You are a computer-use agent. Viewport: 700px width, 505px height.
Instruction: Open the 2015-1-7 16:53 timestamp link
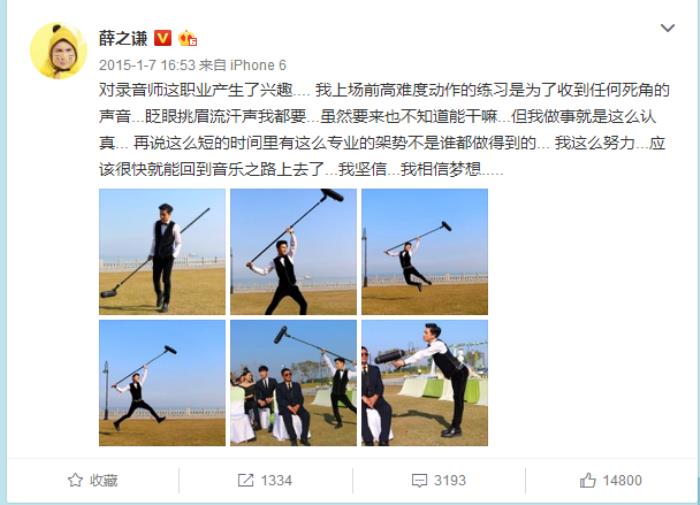click(147, 65)
